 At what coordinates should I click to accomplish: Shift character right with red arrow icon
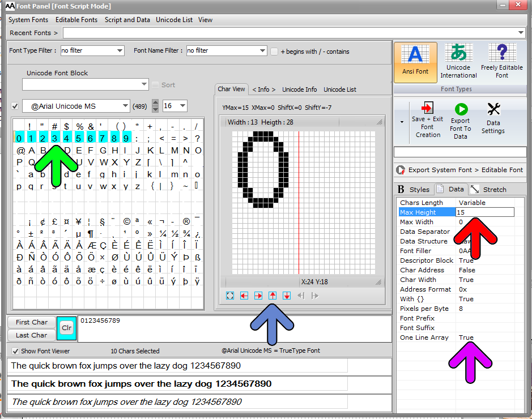[x=258, y=296]
